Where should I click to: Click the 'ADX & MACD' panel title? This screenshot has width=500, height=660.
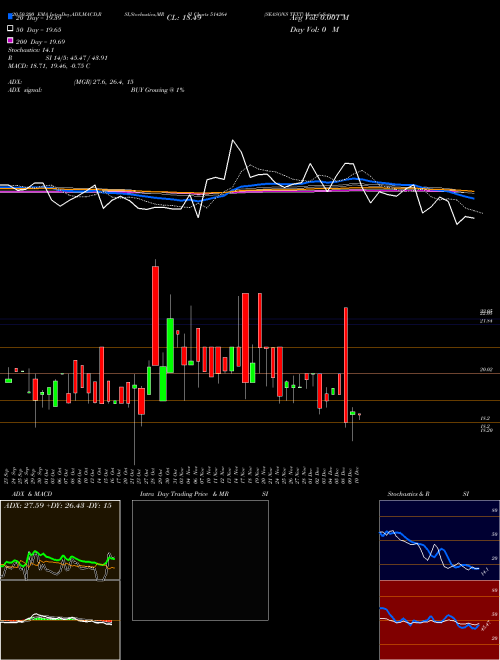coord(32,494)
